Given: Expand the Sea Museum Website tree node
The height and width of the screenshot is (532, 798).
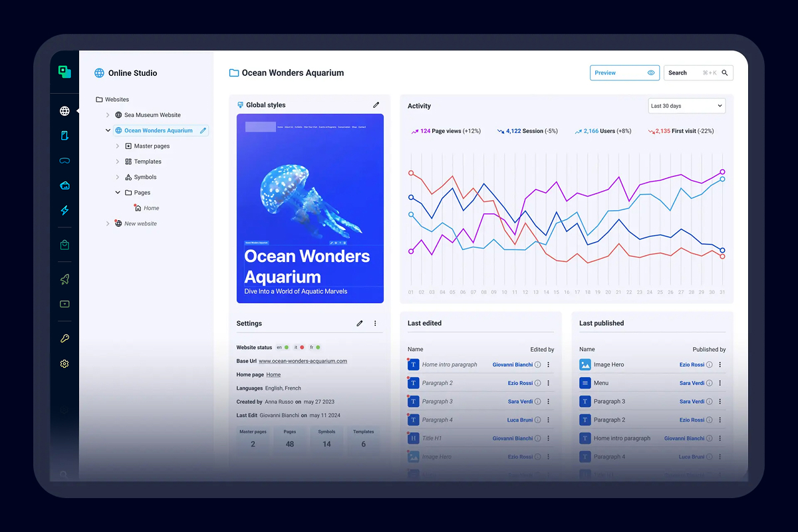Looking at the screenshot, I should [x=108, y=115].
